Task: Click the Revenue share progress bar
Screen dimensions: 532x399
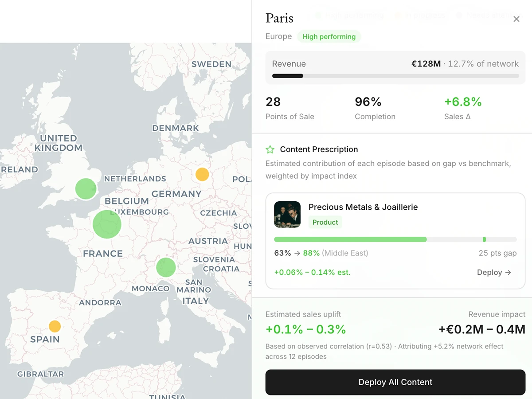Action: pyautogui.click(x=395, y=76)
